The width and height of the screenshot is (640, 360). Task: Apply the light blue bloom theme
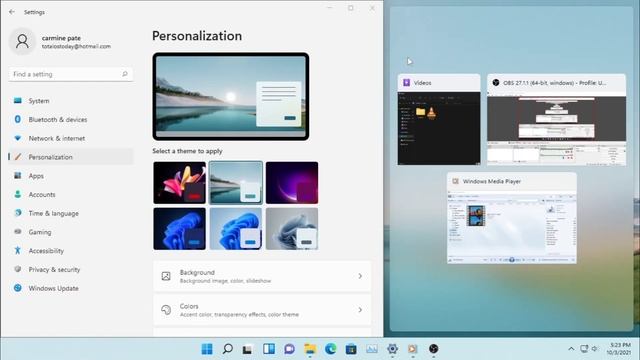tap(236, 229)
